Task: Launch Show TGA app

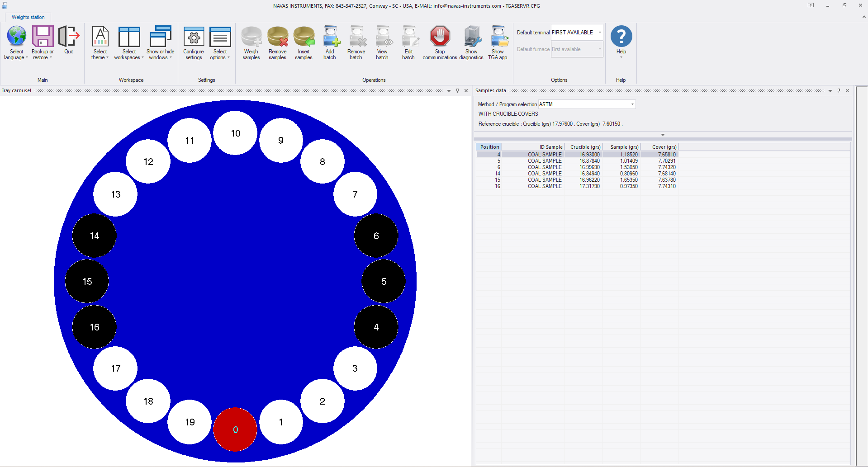Action: tap(498, 43)
